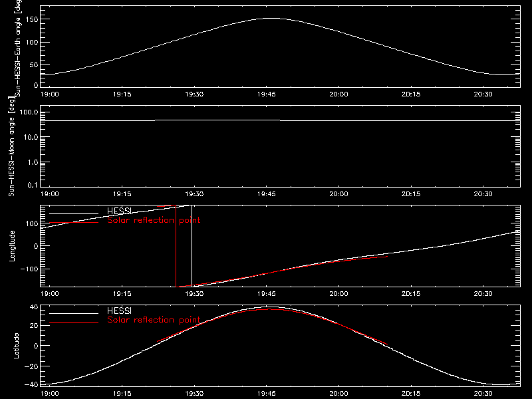Viewport: 532px width, 399px height.
Task: Click 20:30 time label under Earth angle plot
Action: [483, 94]
